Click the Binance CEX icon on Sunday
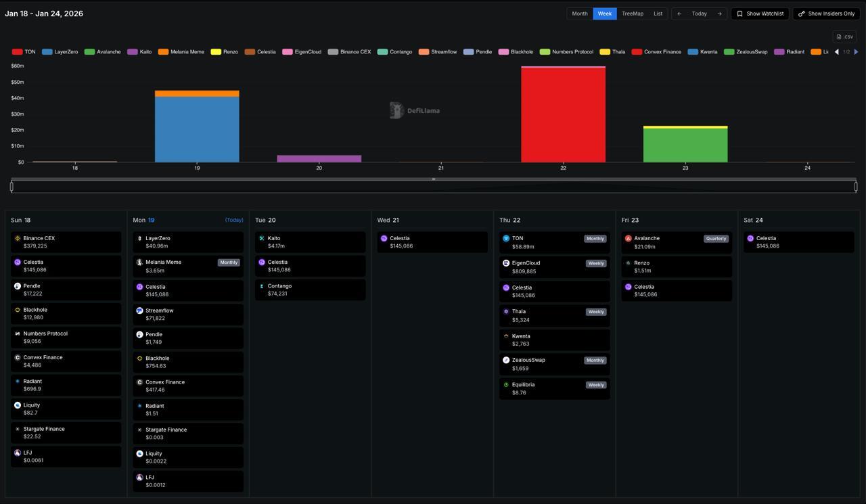 point(18,239)
